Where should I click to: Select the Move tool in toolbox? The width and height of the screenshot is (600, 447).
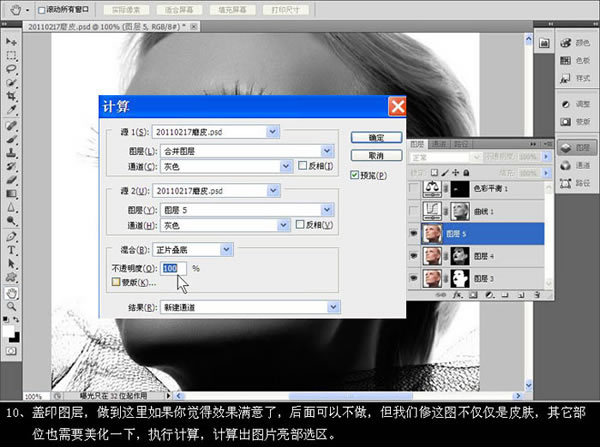11,41
